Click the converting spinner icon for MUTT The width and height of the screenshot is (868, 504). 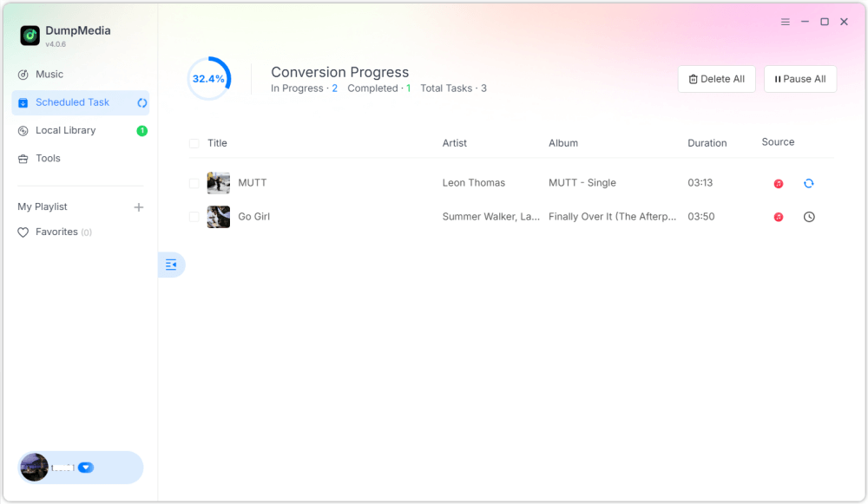(x=809, y=184)
